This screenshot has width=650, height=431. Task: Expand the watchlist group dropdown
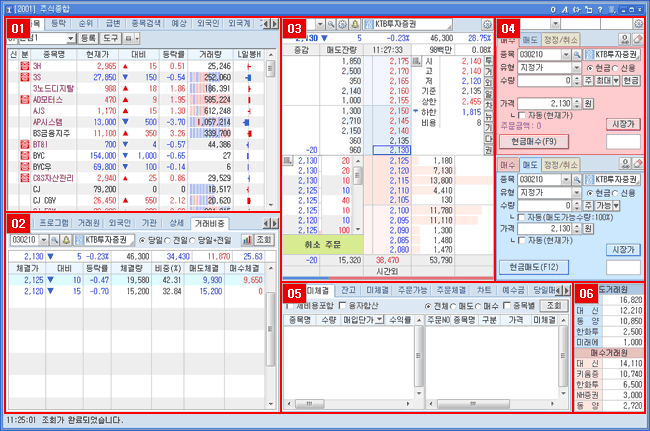coord(71,37)
